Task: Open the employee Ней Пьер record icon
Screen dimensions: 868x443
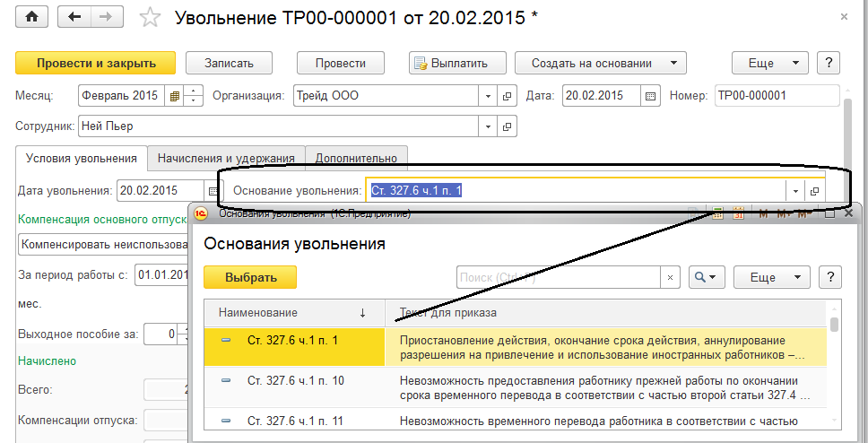Action: 507,126
